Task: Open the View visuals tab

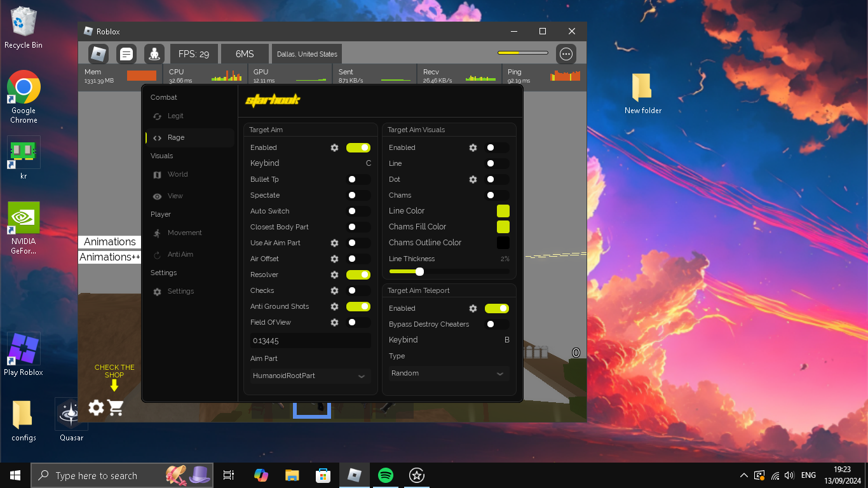Action: [x=190, y=196]
